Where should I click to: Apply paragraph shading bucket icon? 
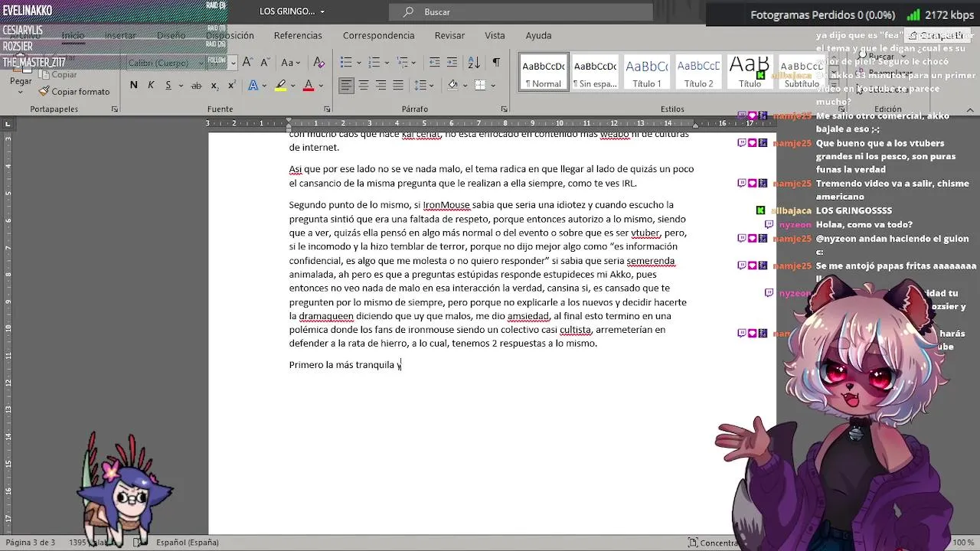point(452,85)
